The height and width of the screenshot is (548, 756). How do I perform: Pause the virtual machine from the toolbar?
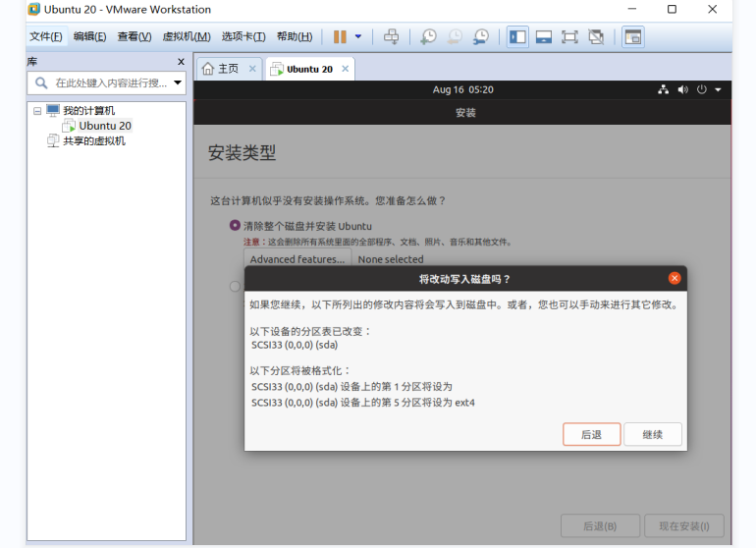(x=340, y=36)
